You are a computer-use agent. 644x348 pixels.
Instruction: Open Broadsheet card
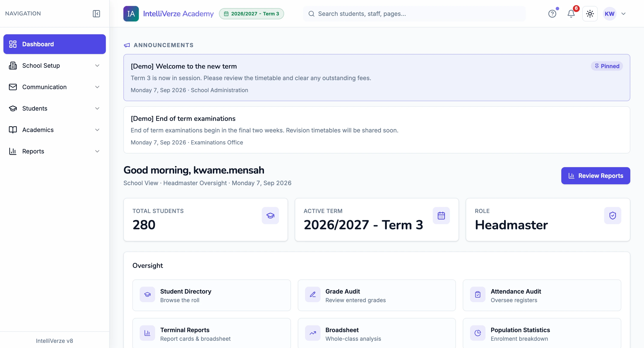coord(376,333)
